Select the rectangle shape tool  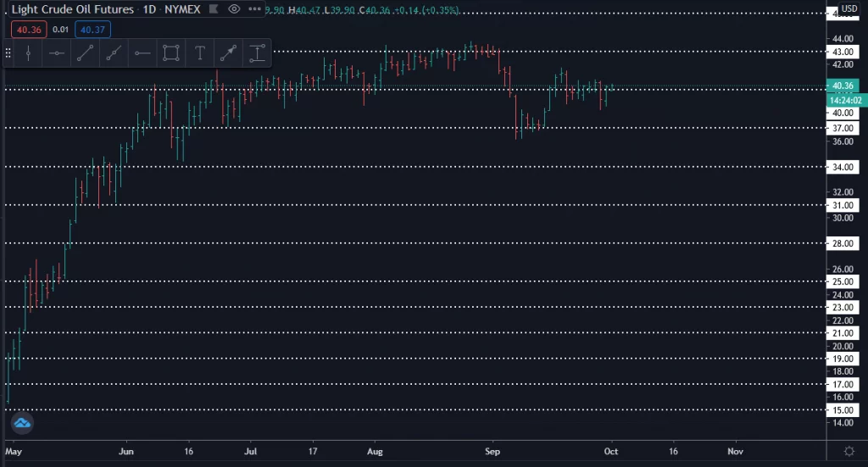170,53
